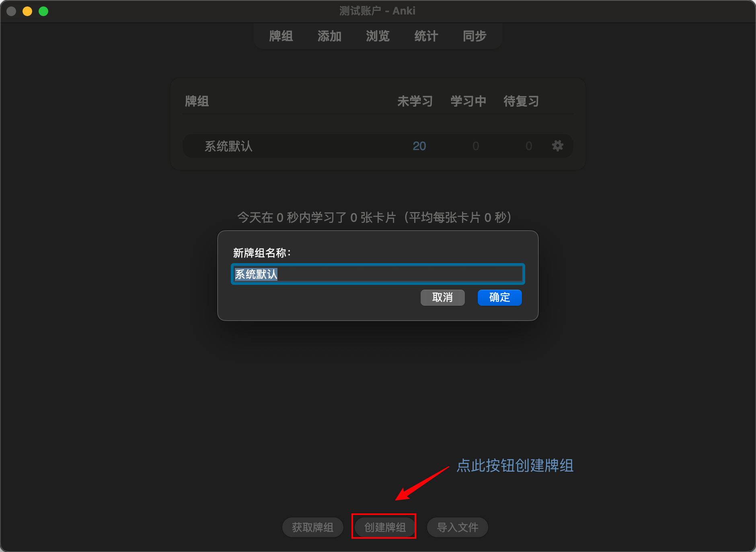The width and height of the screenshot is (756, 552).
Task: Click the yellow macOS minimize window button
Action: 27,11
